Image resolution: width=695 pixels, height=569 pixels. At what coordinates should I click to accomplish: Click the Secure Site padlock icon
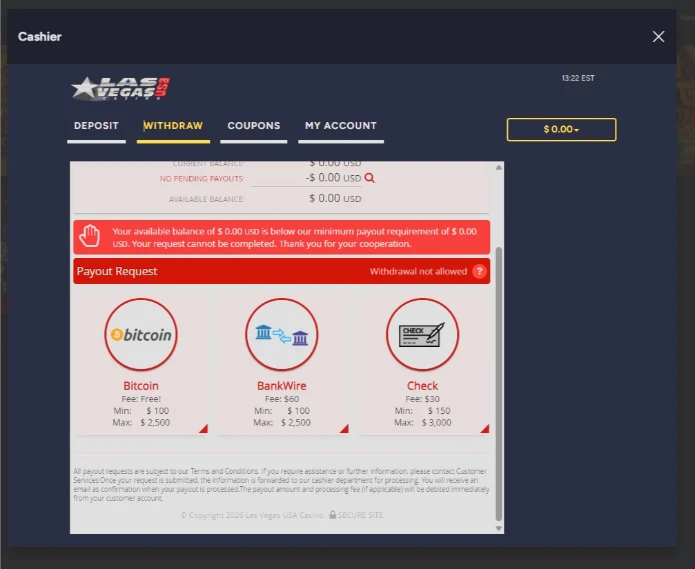click(x=332, y=515)
